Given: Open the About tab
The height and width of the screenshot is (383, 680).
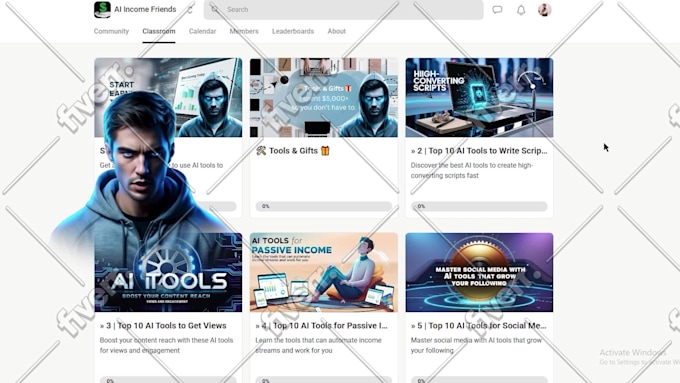Looking at the screenshot, I should [337, 31].
